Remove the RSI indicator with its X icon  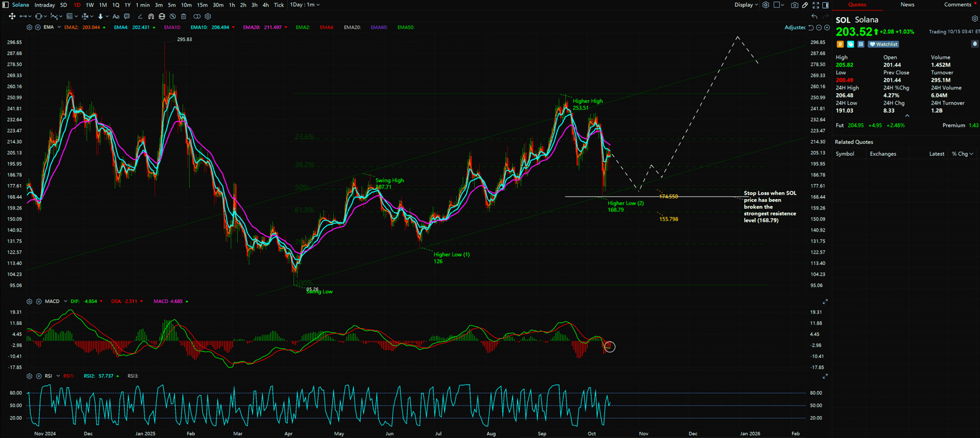[x=38, y=376]
